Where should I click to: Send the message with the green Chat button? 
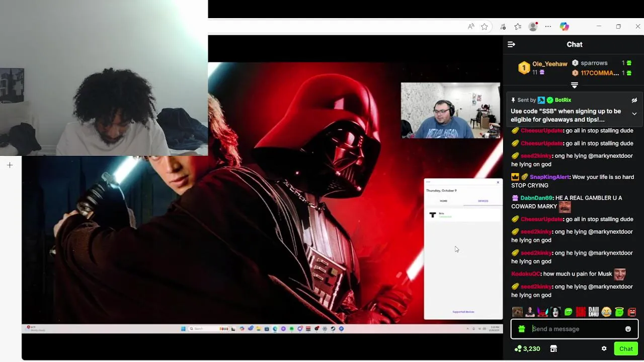626,348
